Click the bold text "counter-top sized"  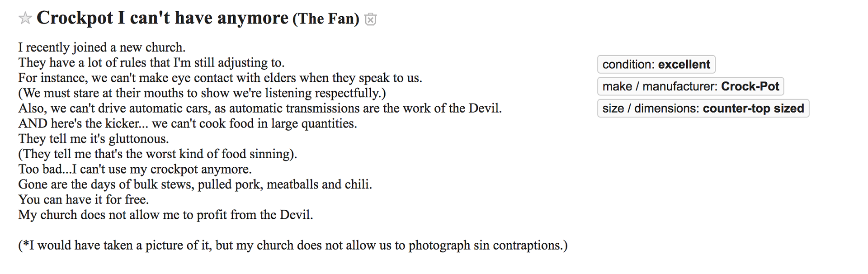[x=754, y=109]
